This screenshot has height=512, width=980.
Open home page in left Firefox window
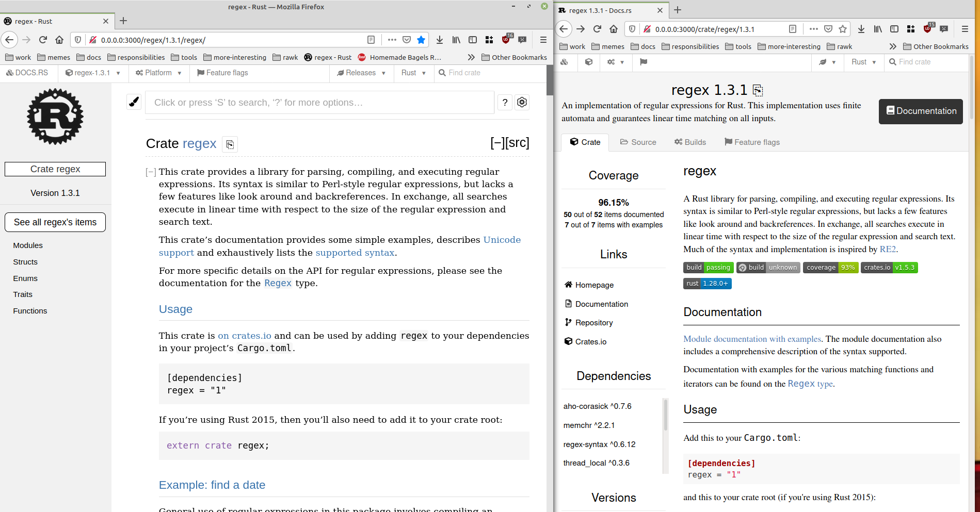59,40
